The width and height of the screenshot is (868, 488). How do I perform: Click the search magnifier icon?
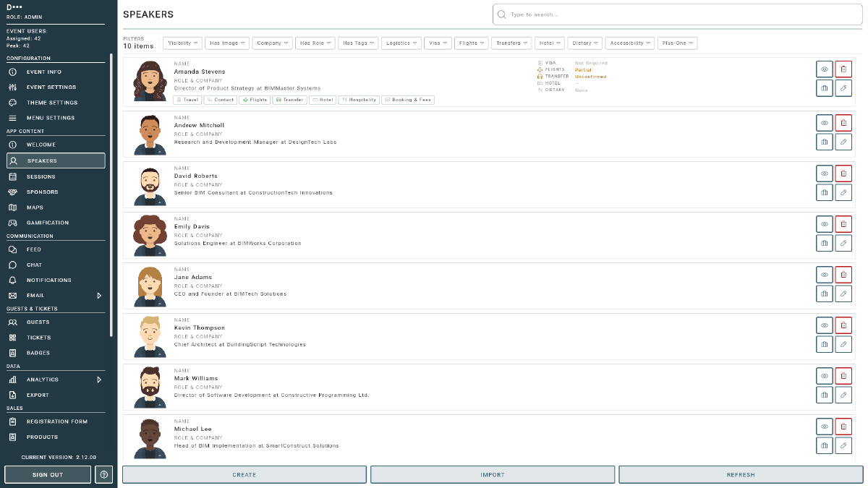502,14
